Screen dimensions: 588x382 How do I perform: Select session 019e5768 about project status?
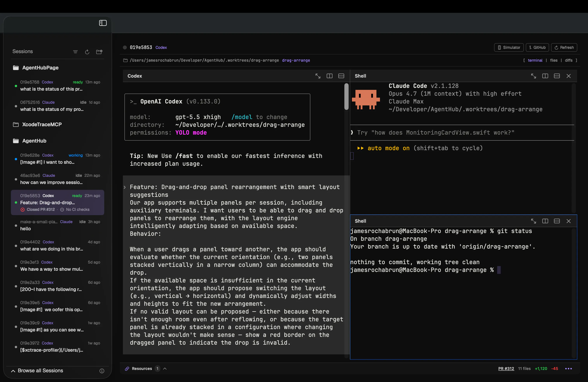click(x=58, y=86)
